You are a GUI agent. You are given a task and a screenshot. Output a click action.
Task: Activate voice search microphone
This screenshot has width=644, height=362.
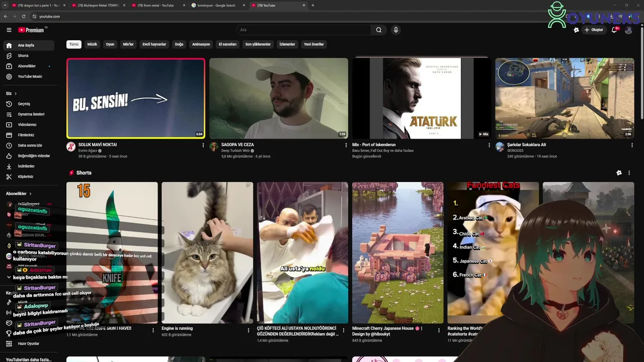pos(396,30)
